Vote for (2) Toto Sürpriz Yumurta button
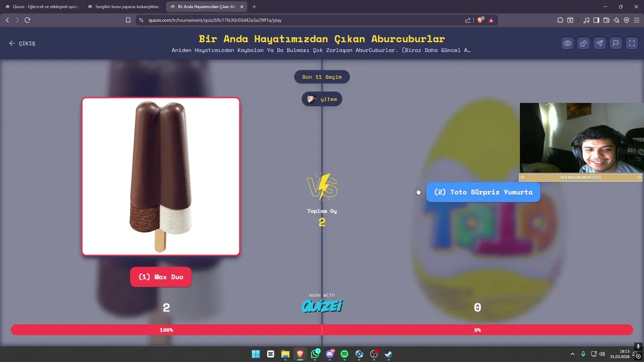 click(x=483, y=192)
